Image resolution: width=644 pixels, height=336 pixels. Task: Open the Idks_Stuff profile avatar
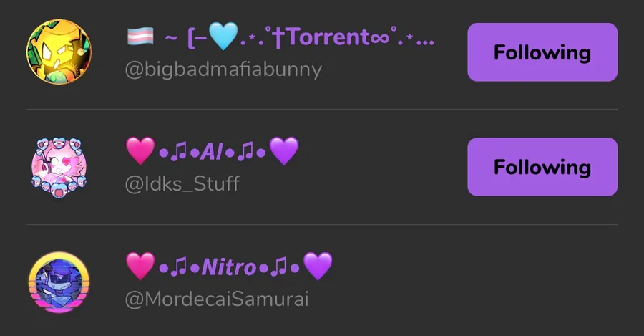click(59, 167)
